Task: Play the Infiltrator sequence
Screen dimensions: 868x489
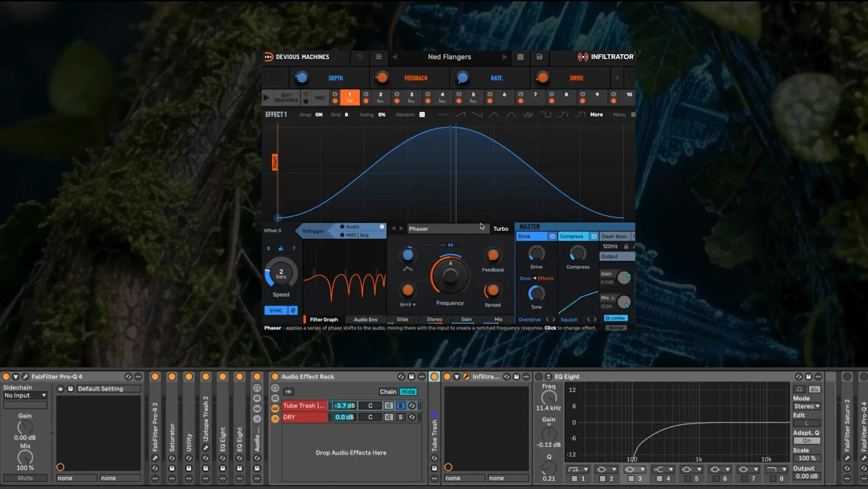Action: coord(266,97)
